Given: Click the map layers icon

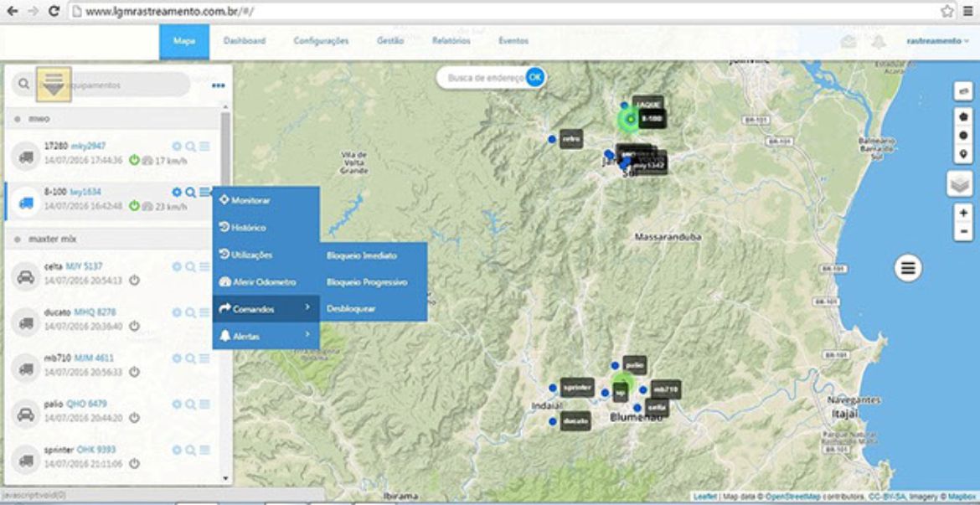Looking at the screenshot, I should click(959, 183).
